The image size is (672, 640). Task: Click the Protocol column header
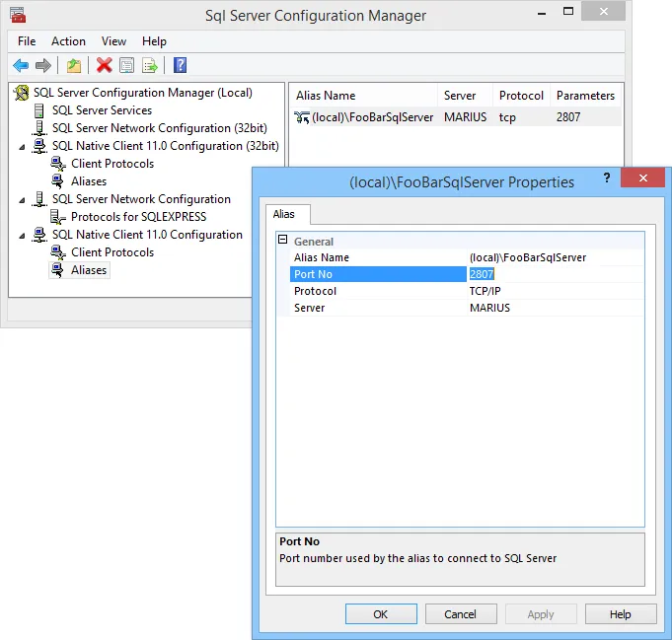tap(522, 95)
